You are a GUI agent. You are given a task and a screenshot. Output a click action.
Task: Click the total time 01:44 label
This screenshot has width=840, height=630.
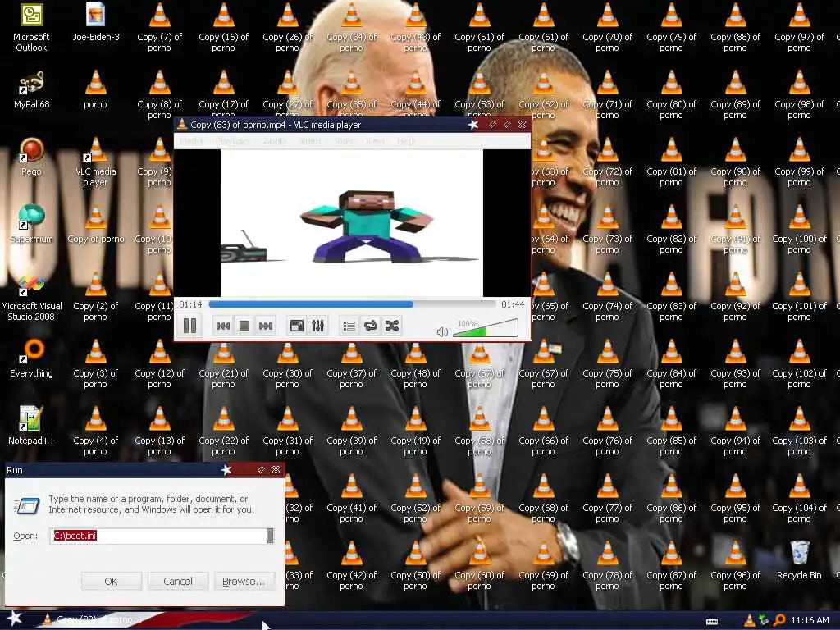pyautogui.click(x=513, y=304)
